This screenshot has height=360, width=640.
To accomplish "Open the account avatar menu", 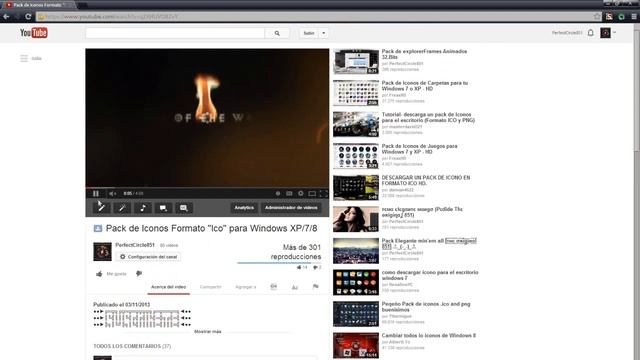I will [x=605, y=33].
